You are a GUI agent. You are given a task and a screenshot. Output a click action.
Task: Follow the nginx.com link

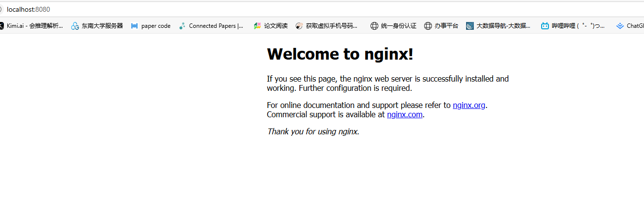click(x=405, y=115)
